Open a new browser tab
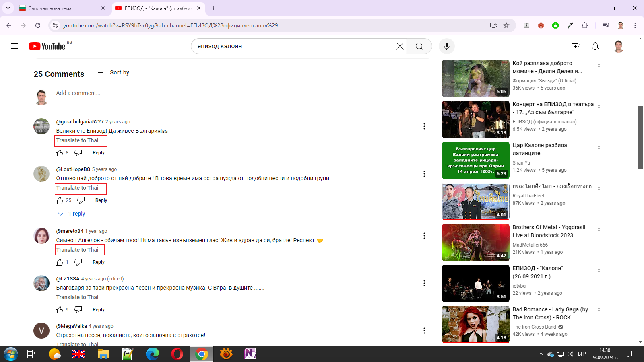The width and height of the screenshot is (644, 362). click(213, 8)
